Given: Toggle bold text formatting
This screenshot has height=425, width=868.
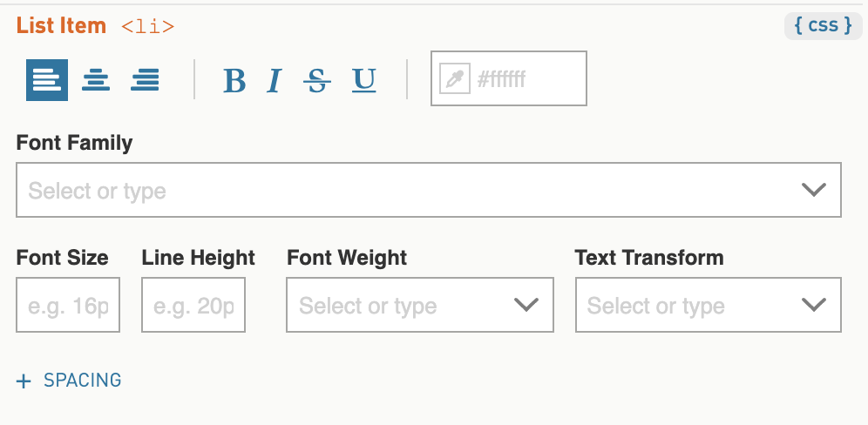Looking at the screenshot, I should (x=234, y=81).
